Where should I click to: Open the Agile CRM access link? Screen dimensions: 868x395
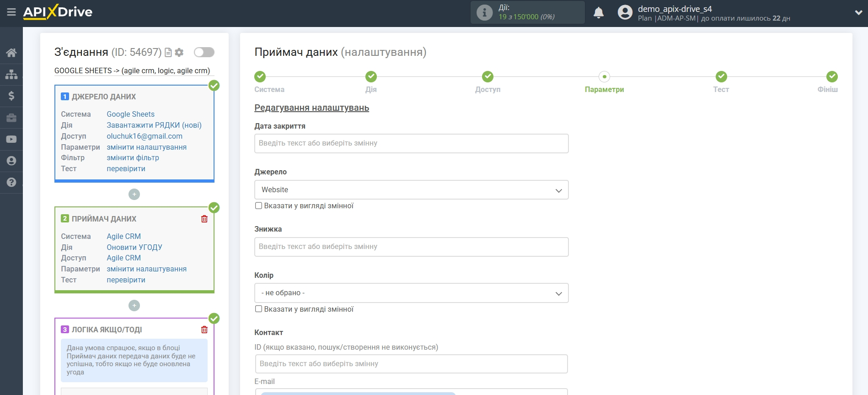coord(124,258)
